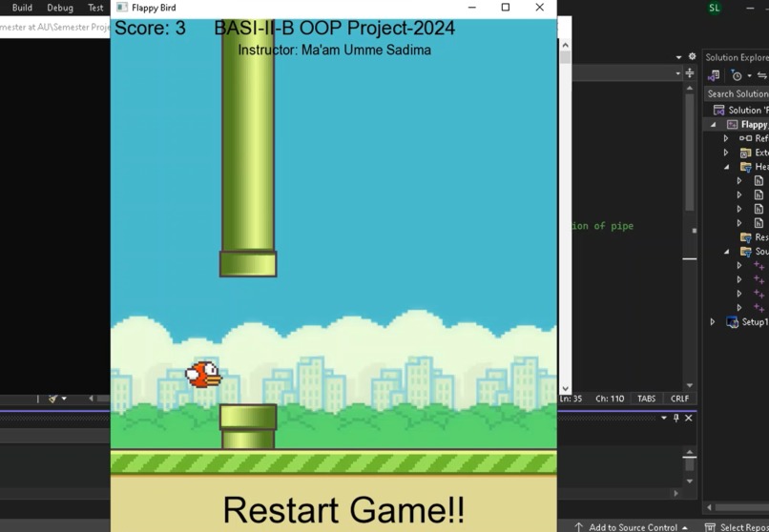Click the white scrollbar up arrow behind game

tap(565, 45)
